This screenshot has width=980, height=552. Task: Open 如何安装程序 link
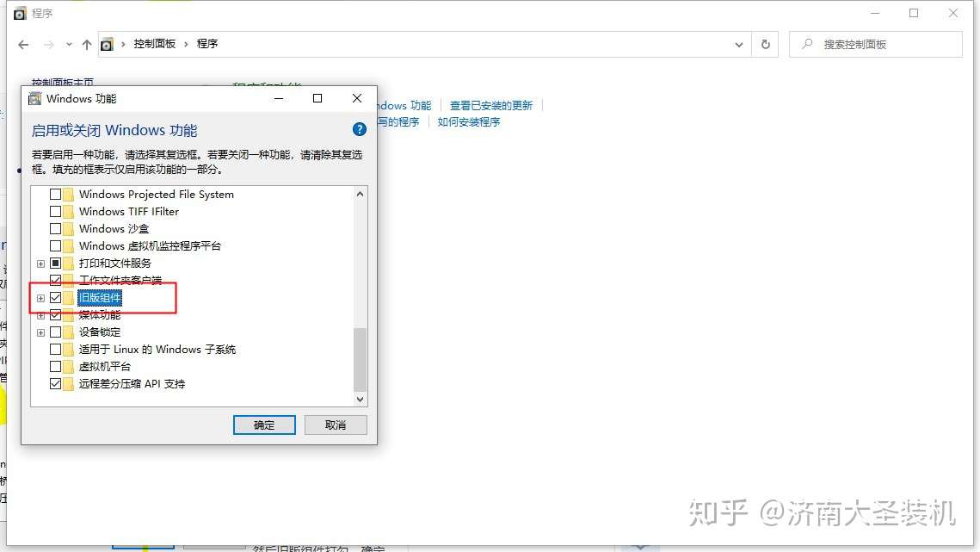click(x=469, y=122)
